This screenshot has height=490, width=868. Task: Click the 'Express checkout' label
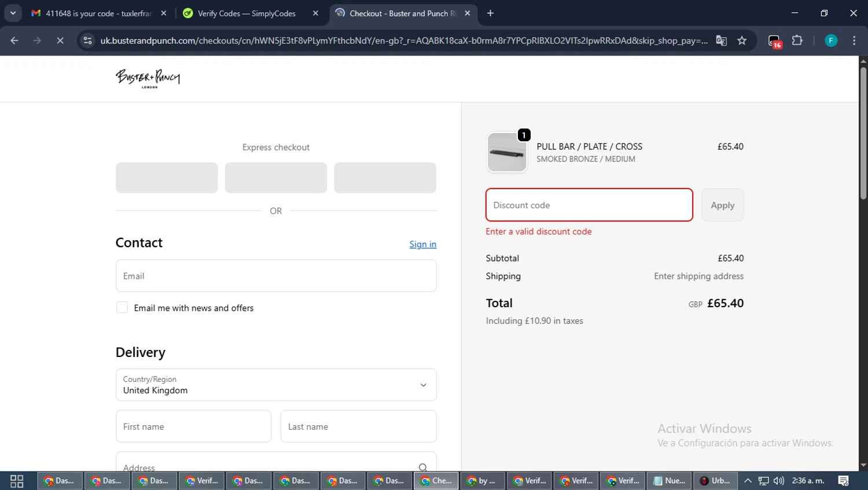click(276, 148)
